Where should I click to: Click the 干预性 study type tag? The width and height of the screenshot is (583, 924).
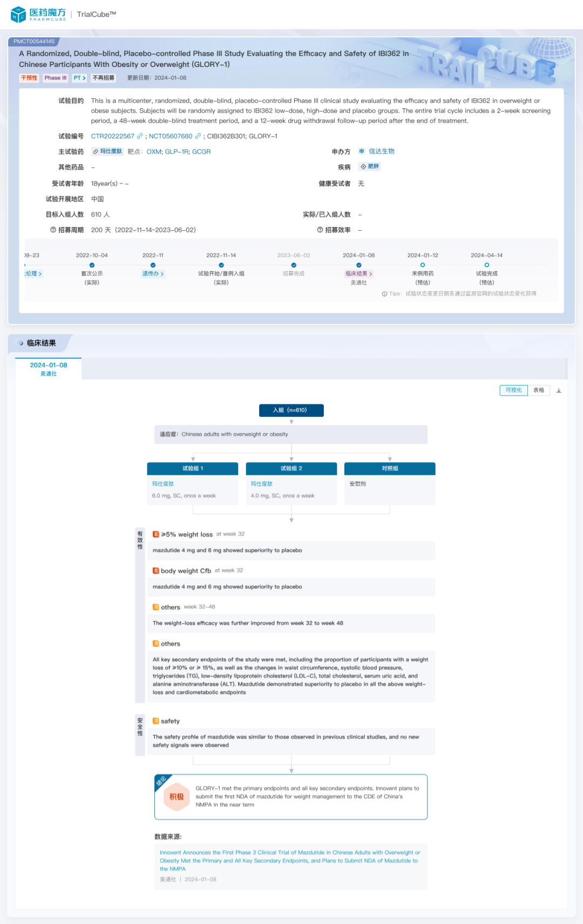click(x=29, y=78)
